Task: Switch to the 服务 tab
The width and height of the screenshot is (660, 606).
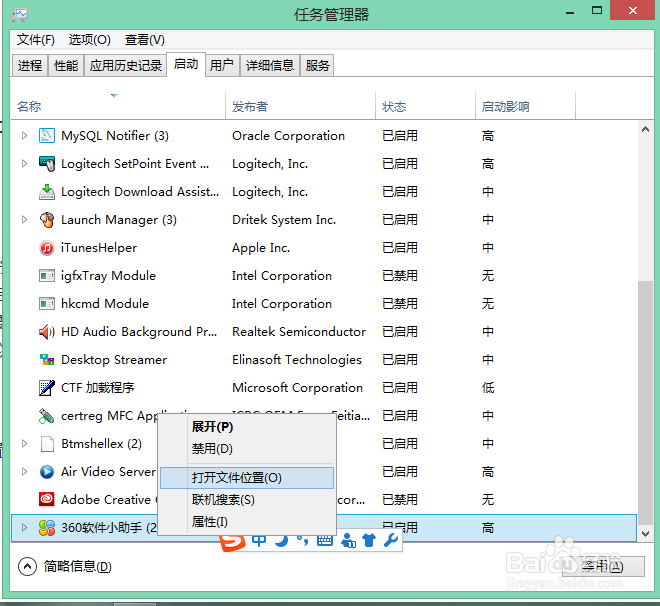Action: [317, 66]
